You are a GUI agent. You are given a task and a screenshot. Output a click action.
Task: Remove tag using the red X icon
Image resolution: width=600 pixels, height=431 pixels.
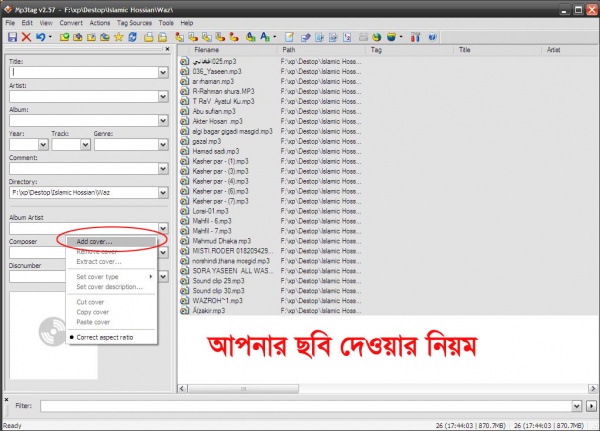(x=26, y=37)
